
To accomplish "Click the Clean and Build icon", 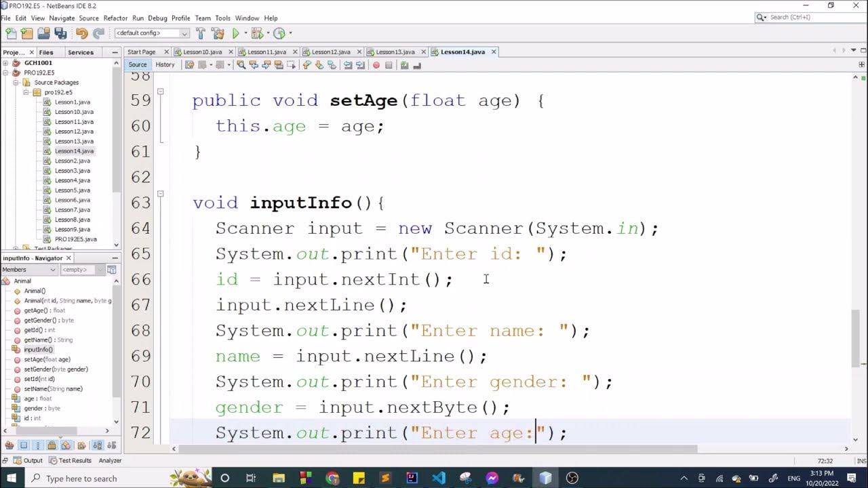I will (x=218, y=33).
